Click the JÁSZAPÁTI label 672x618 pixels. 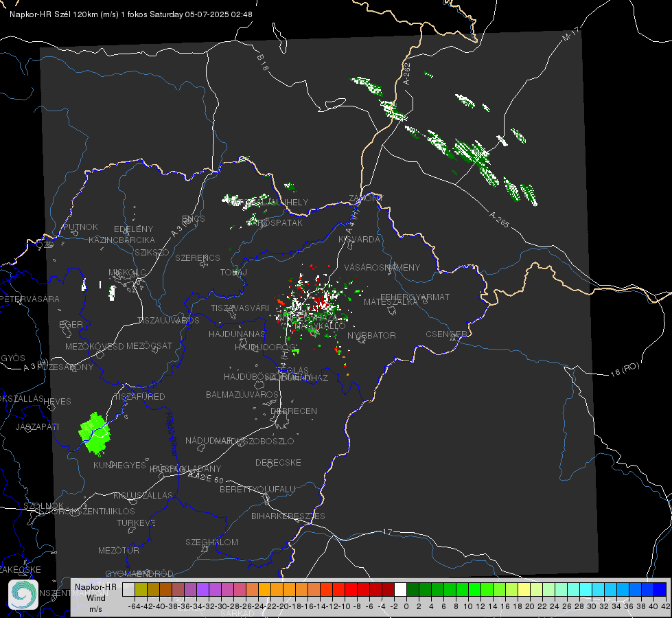point(37,426)
